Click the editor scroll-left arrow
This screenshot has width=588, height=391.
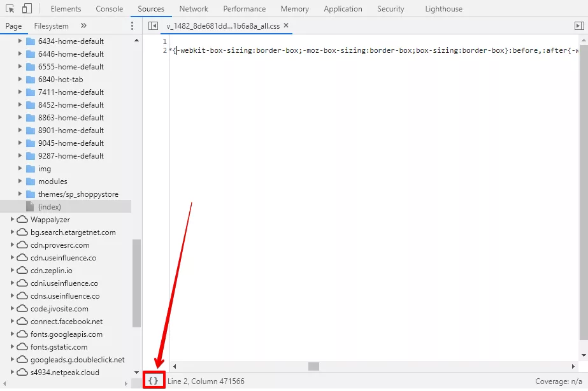click(175, 366)
